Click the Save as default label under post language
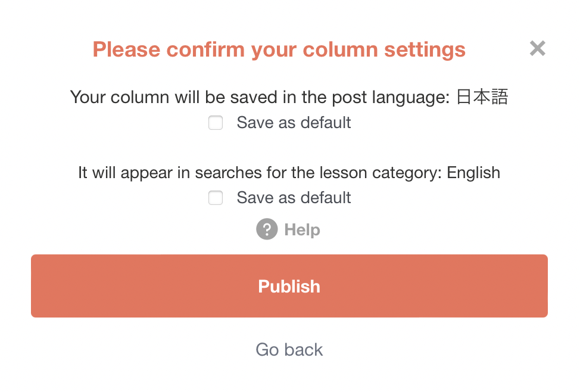Screen dimensions: 580x392 (294, 123)
